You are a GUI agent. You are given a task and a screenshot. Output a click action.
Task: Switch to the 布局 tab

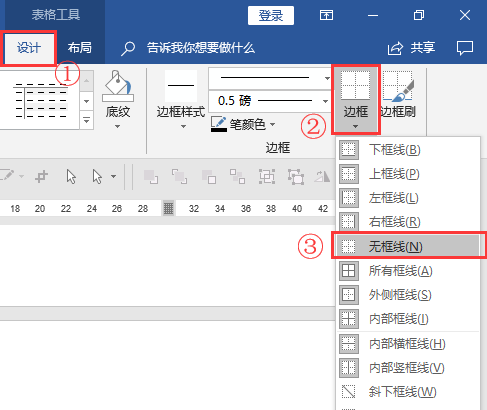pyautogui.click(x=80, y=48)
